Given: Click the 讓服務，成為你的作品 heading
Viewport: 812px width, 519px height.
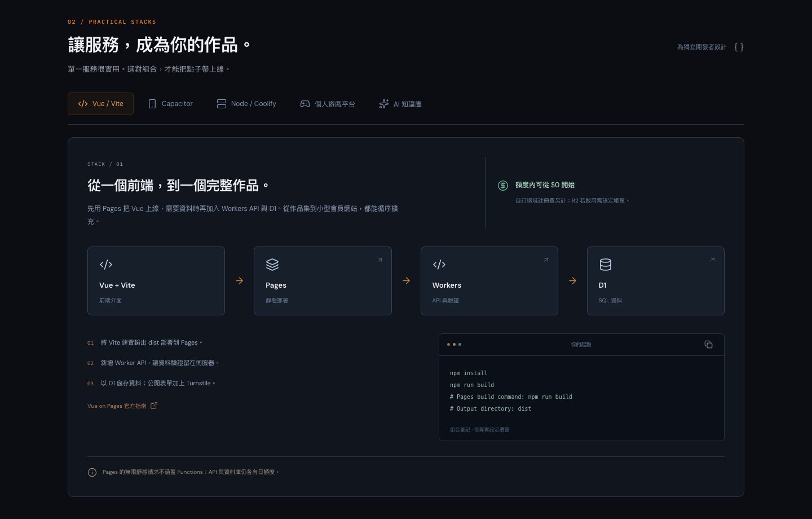Looking at the screenshot, I should pos(160,45).
